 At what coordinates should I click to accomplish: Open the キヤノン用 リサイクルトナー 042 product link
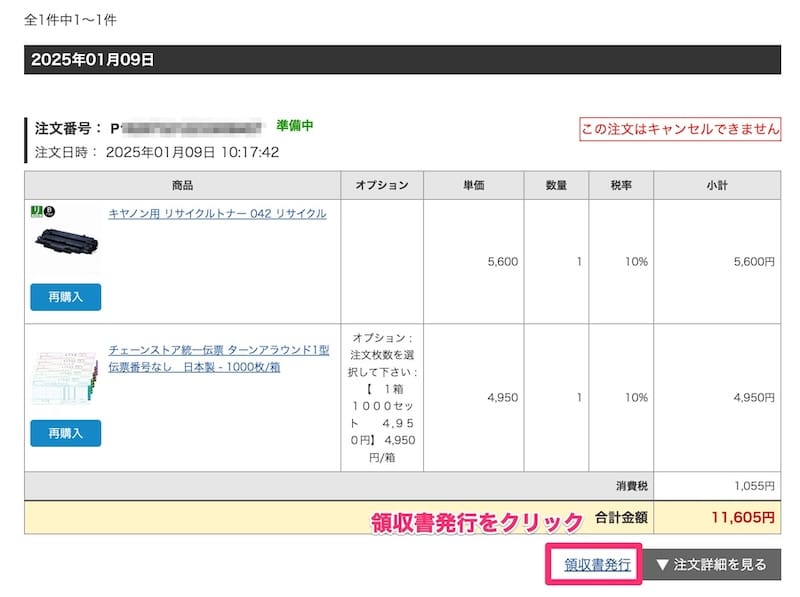tap(217, 214)
